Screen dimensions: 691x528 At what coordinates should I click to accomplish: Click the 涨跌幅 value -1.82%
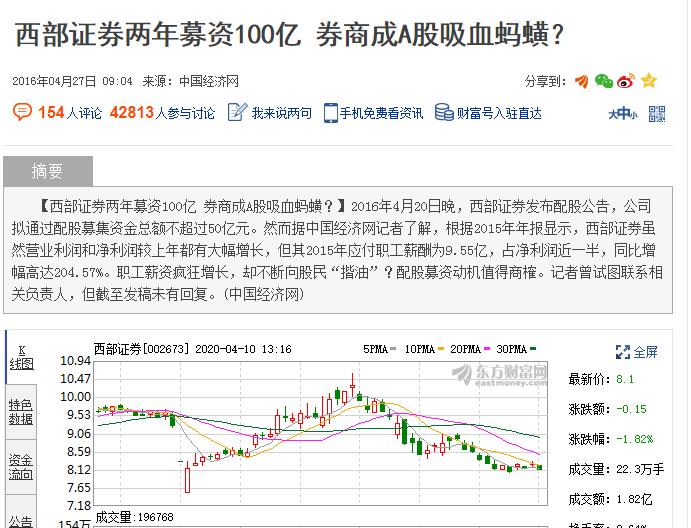(635, 439)
